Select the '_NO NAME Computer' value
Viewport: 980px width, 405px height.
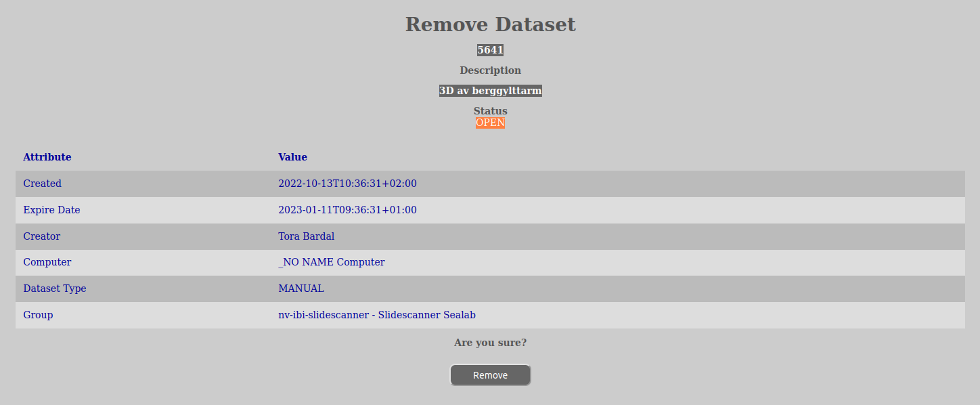click(x=331, y=262)
